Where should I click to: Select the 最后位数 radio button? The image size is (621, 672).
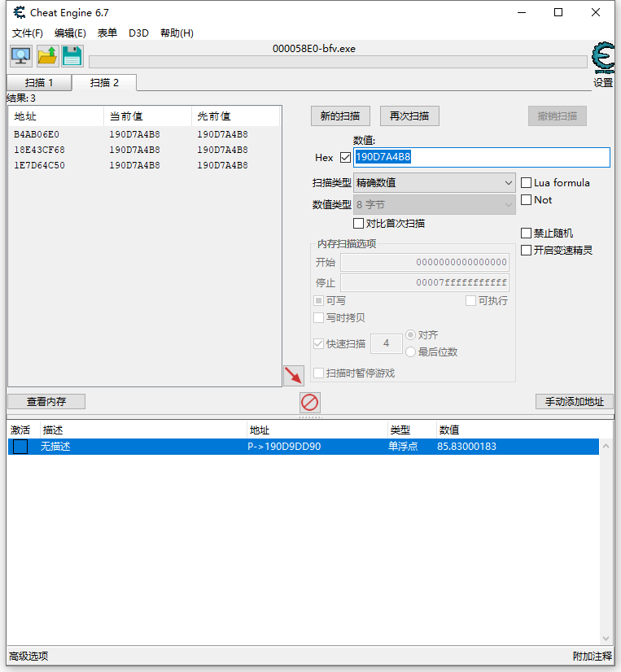click(x=410, y=351)
